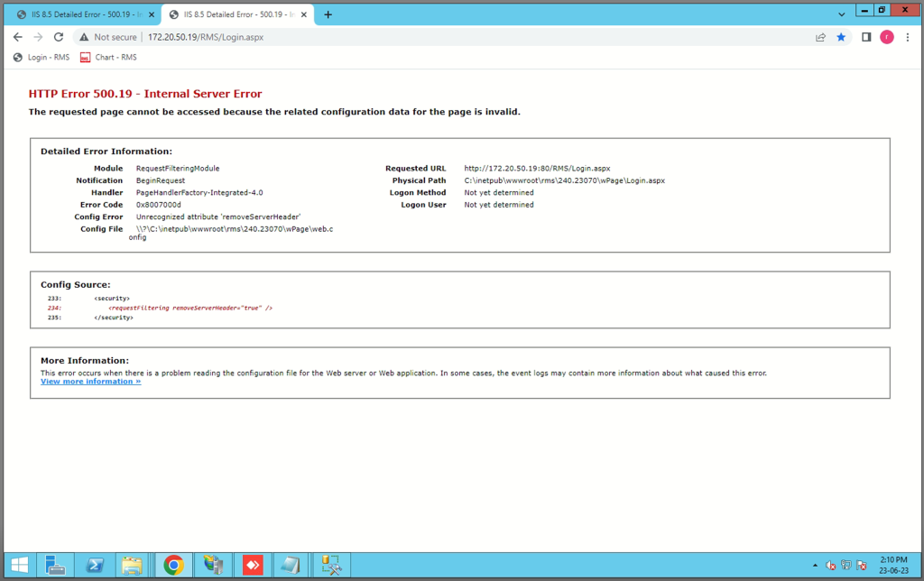924x581 pixels.
Task: Open the clock showing 2:10 PM
Action: [x=894, y=565]
